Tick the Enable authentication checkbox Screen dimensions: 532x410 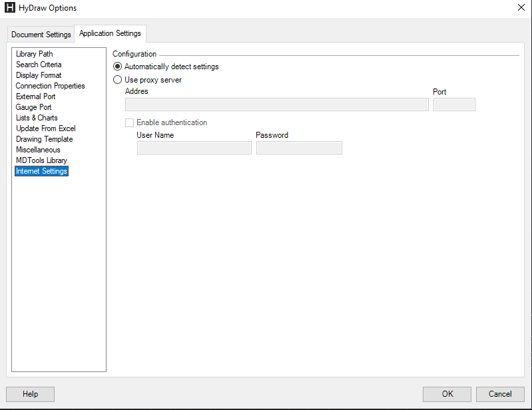[129, 122]
